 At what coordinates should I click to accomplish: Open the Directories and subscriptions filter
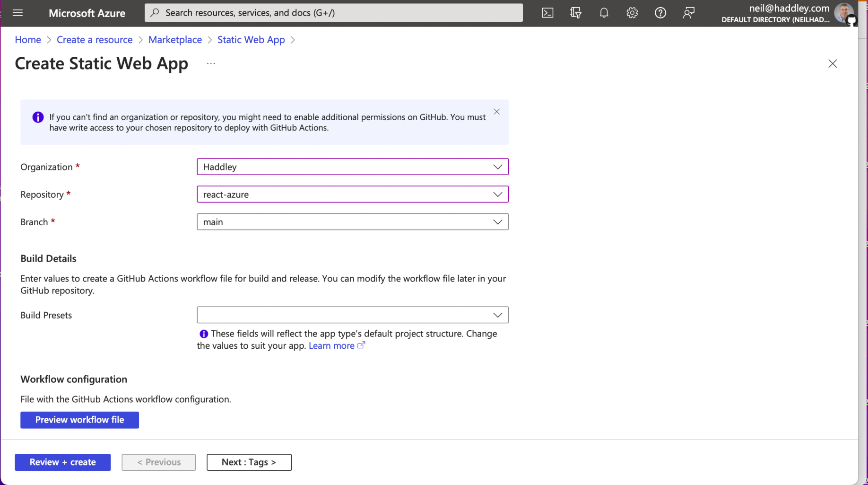tap(575, 13)
